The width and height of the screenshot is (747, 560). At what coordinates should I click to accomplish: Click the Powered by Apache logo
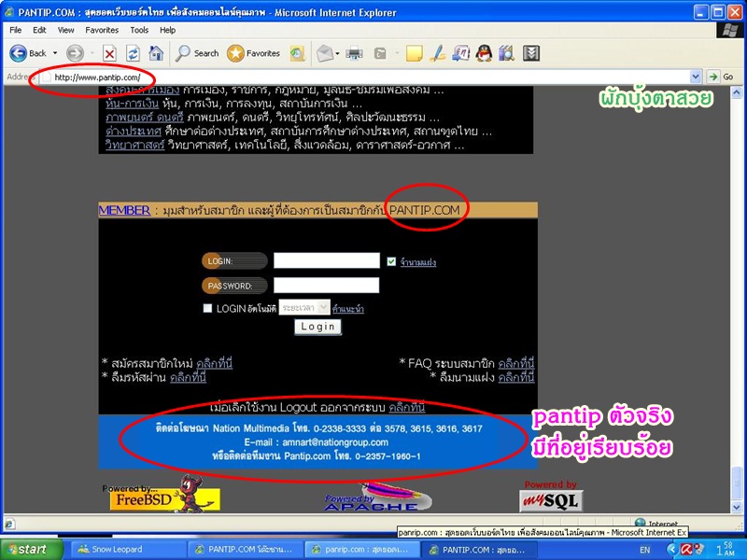(377, 498)
